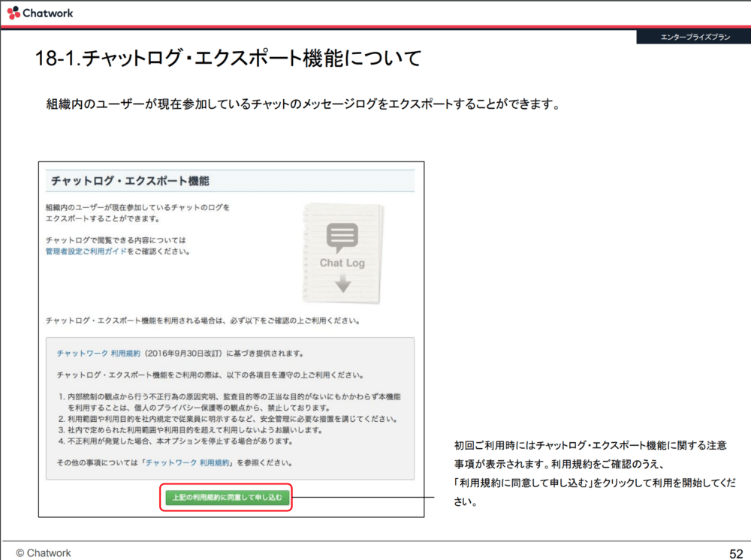The height and width of the screenshot is (560, 751).
Task: Click the Chat Log label on the notebook
Action: (342, 263)
